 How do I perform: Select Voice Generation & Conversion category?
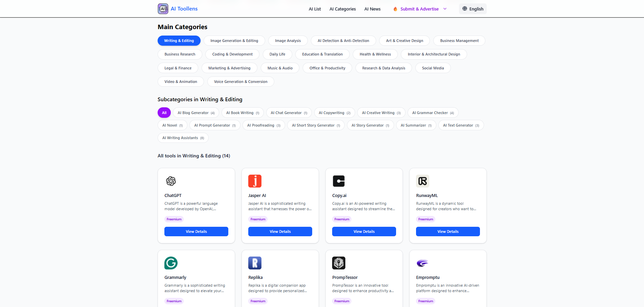tap(240, 82)
